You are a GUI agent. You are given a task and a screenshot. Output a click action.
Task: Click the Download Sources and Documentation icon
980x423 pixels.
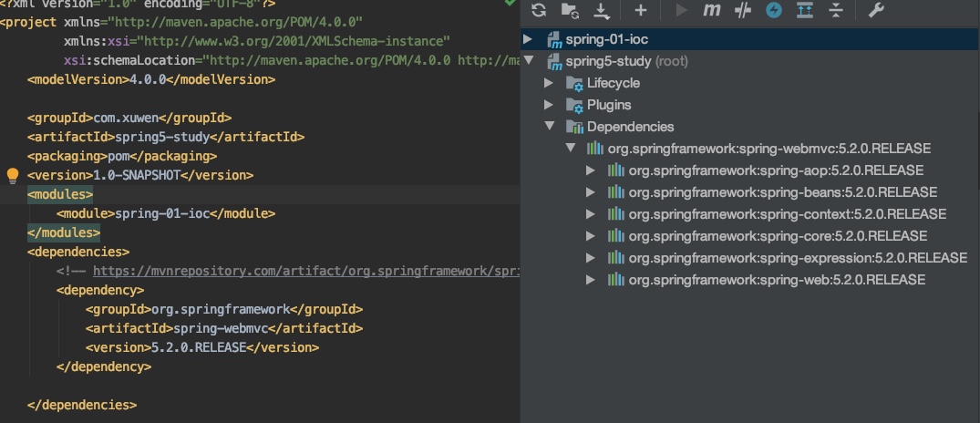pos(601,10)
